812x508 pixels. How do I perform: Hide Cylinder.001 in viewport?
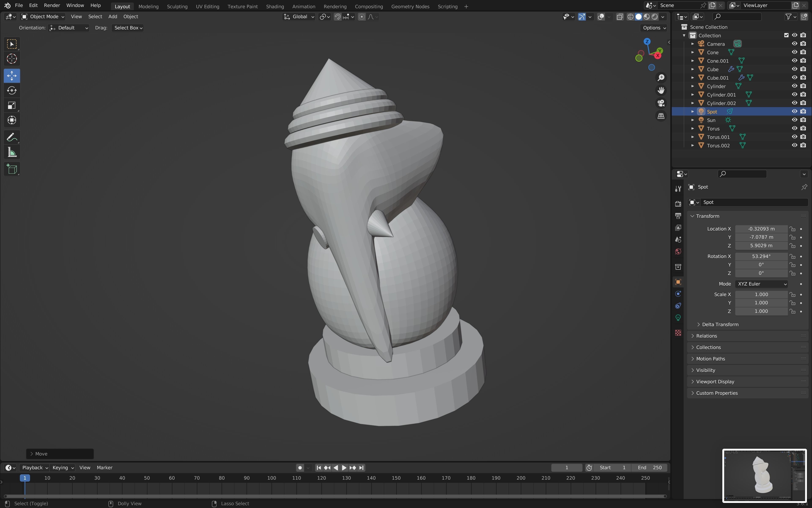pyautogui.click(x=794, y=94)
